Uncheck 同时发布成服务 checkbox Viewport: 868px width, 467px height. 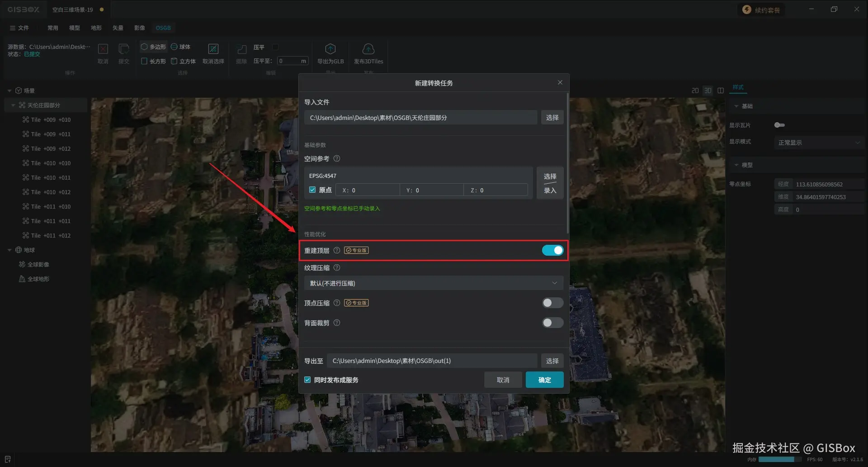tap(307, 380)
